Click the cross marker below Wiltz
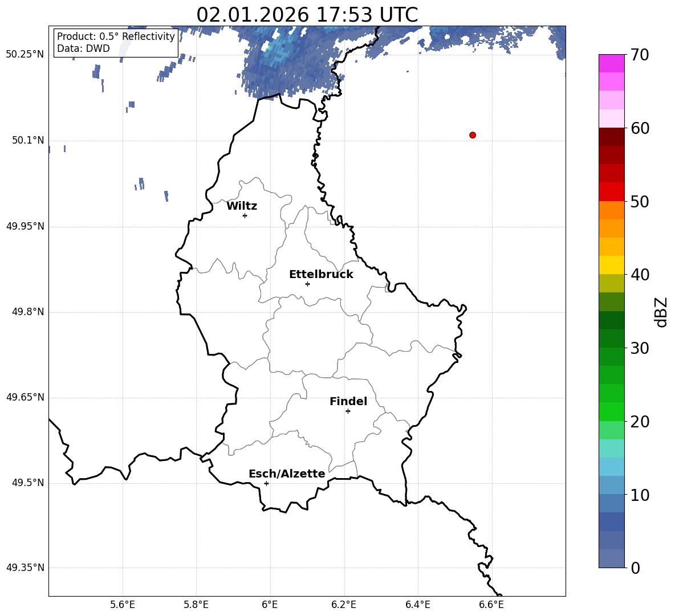Screen dimensions: 675x616 [x=245, y=215]
